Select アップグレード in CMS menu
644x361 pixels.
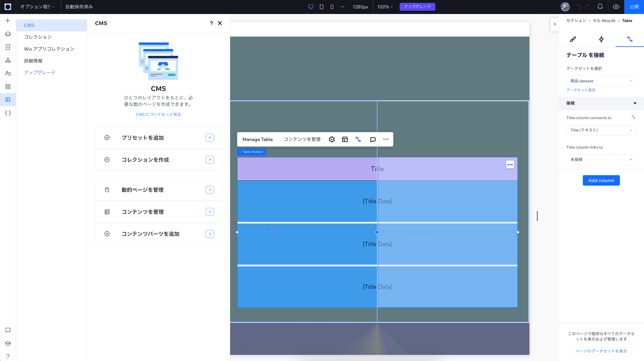pos(40,72)
